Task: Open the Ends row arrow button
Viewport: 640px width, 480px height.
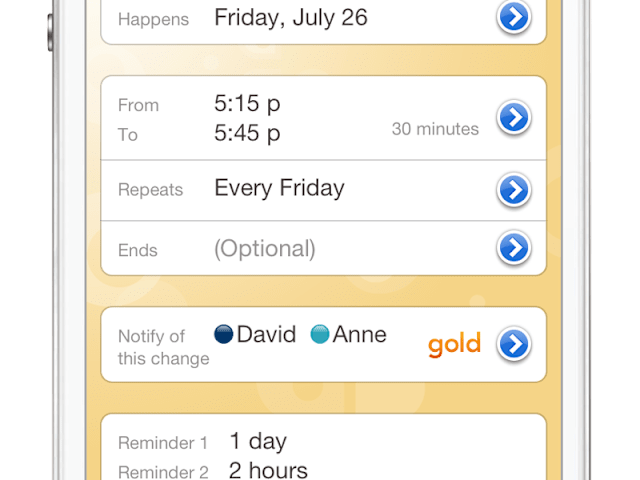Action: (513, 247)
